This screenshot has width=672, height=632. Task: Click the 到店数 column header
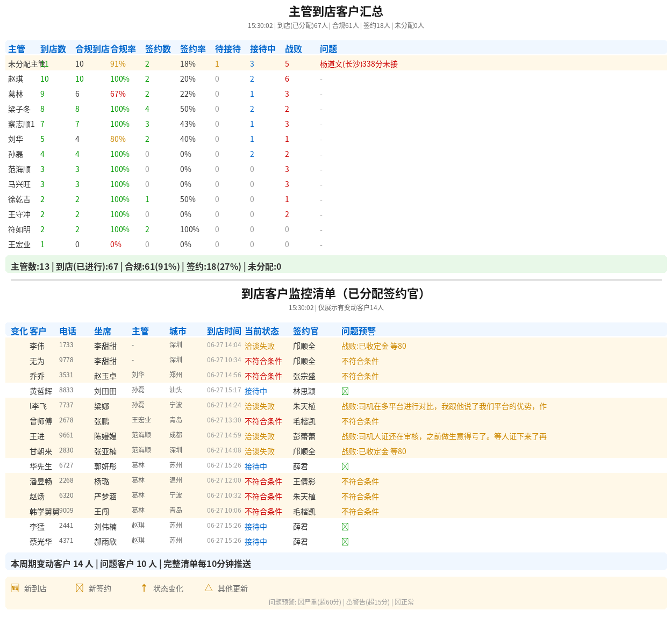[53, 49]
